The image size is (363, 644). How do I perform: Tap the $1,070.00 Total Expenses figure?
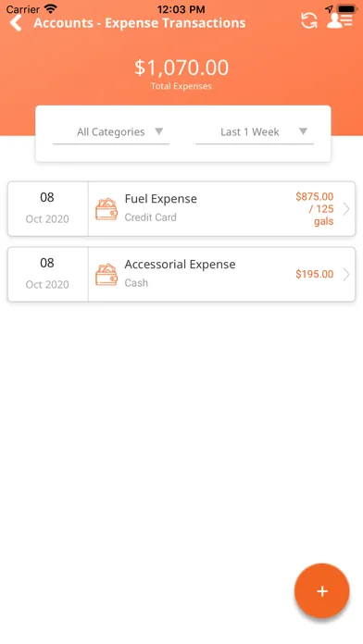point(181,68)
